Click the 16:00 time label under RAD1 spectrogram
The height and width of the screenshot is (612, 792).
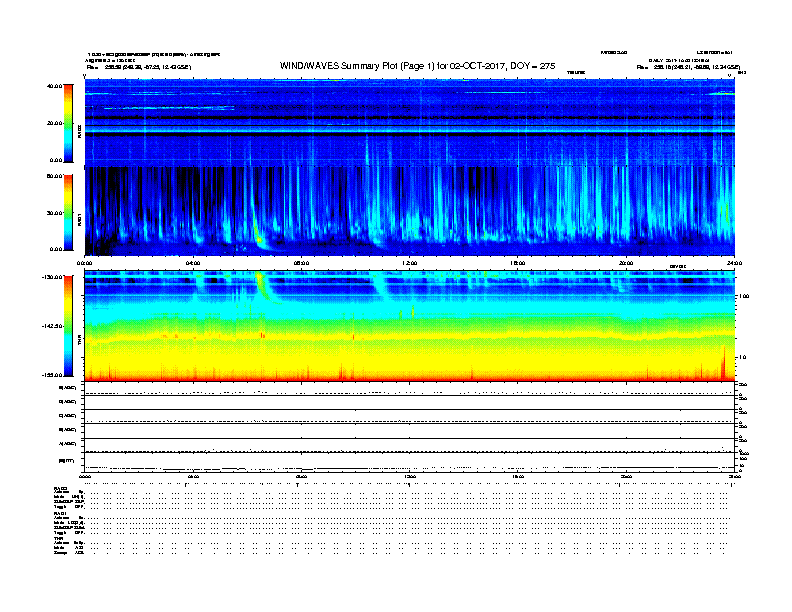[518, 263]
